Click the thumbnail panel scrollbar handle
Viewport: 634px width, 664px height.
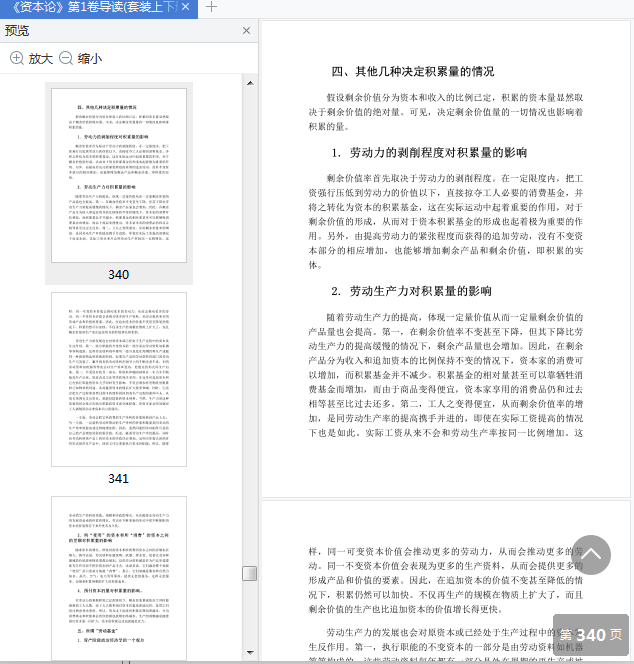249,573
